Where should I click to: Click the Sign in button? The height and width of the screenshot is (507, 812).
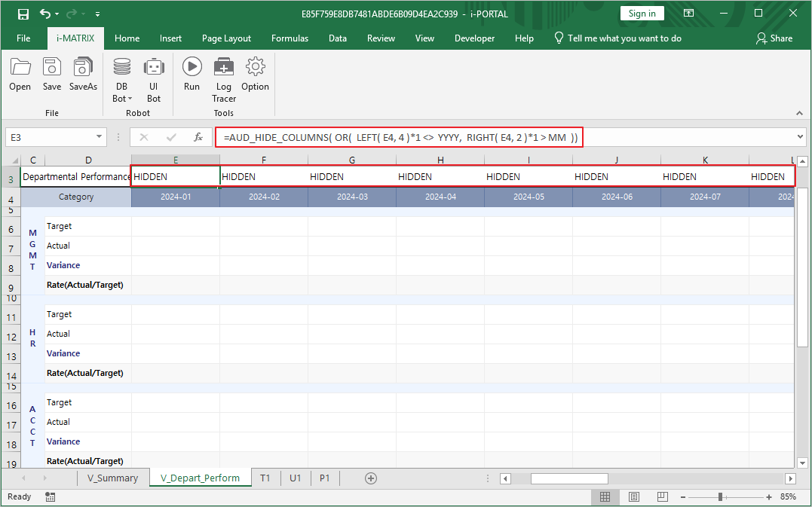pyautogui.click(x=642, y=13)
